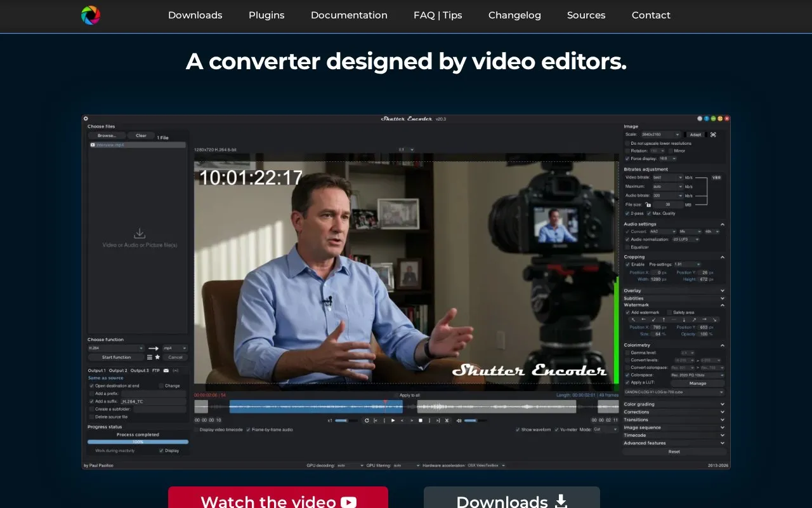Expand the Advanced features section

[674, 443]
